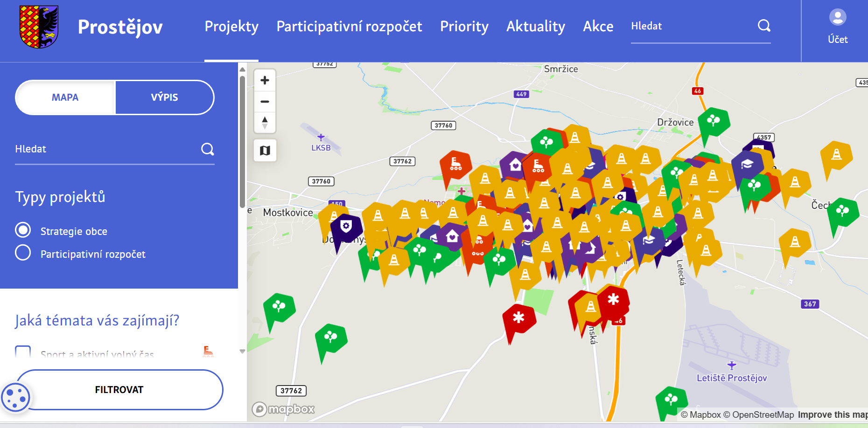Switch to MAPA view
The image size is (868, 428).
(x=65, y=97)
